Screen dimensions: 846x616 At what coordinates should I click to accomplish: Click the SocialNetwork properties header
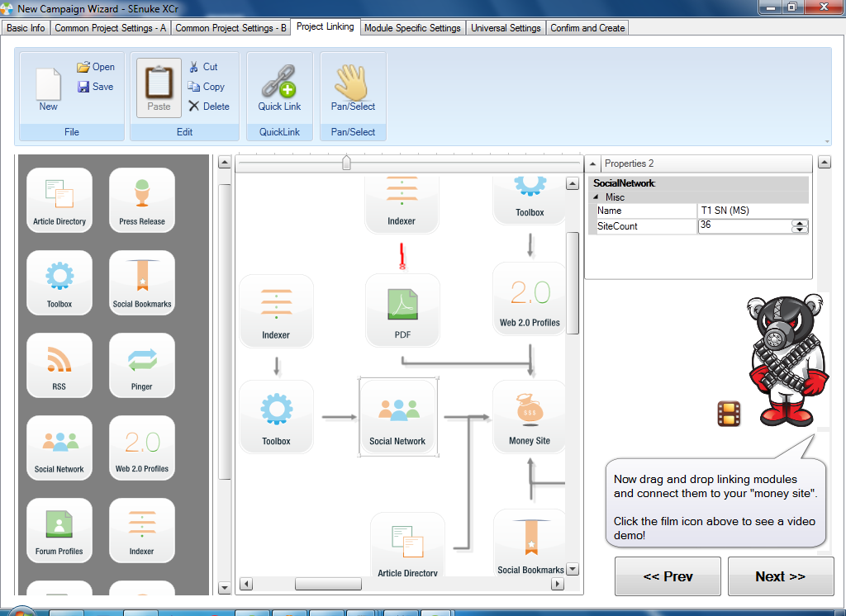pyautogui.click(x=701, y=183)
